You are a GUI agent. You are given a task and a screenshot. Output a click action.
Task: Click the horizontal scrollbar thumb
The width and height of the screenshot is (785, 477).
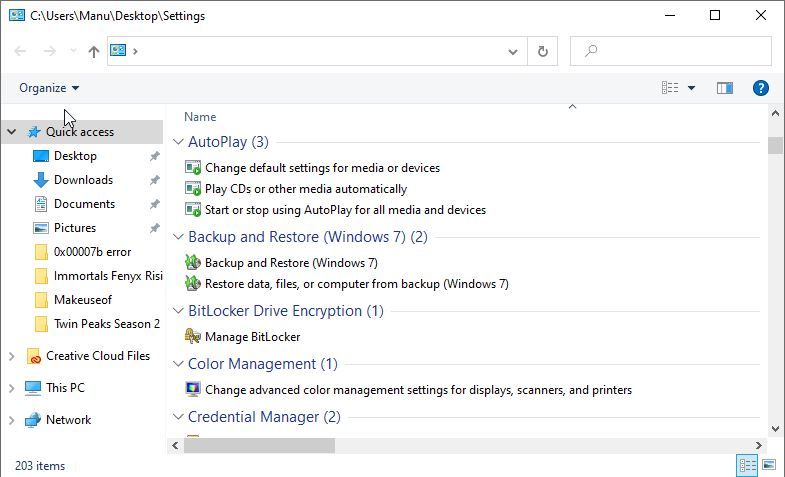(258, 445)
